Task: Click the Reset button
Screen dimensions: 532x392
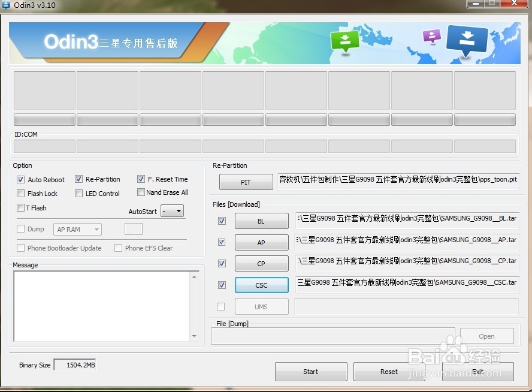Action: tap(389, 372)
